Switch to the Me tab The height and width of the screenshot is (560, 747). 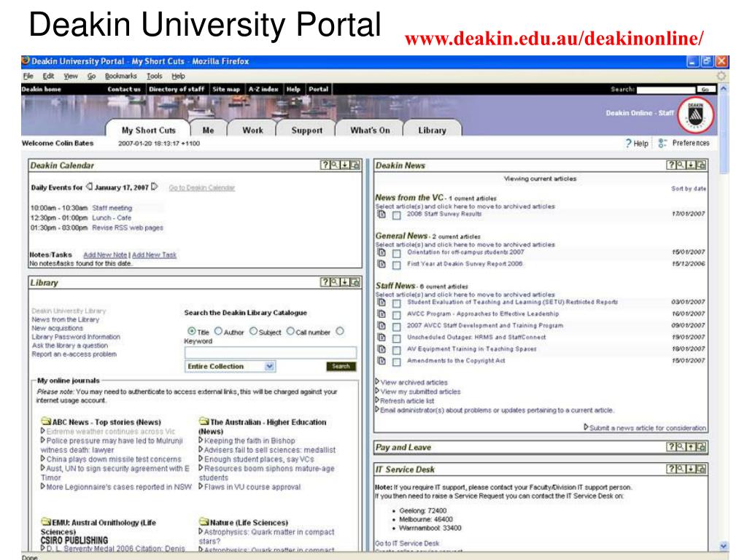point(208,130)
